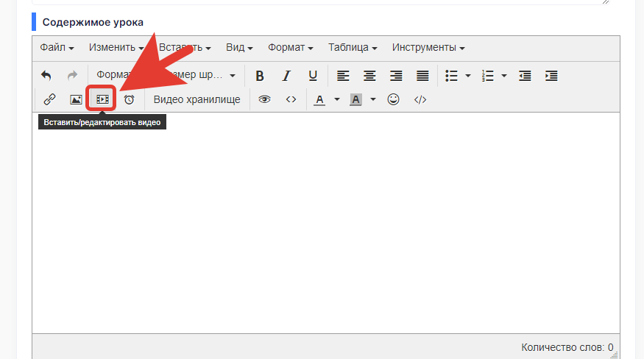Open text color dropdown arrow
Viewport: 644px width, 359px height.
click(x=337, y=99)
